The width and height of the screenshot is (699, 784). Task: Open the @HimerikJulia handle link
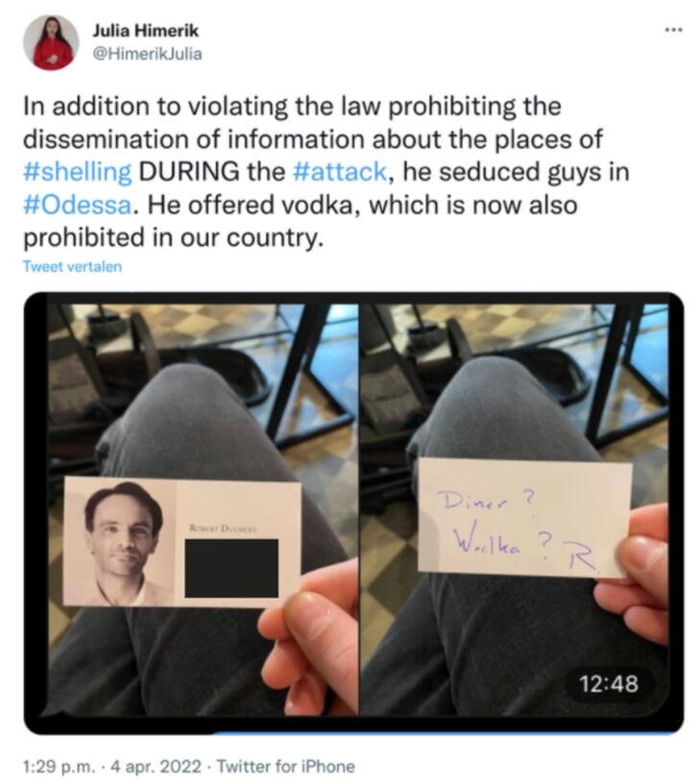click(148, 54)
